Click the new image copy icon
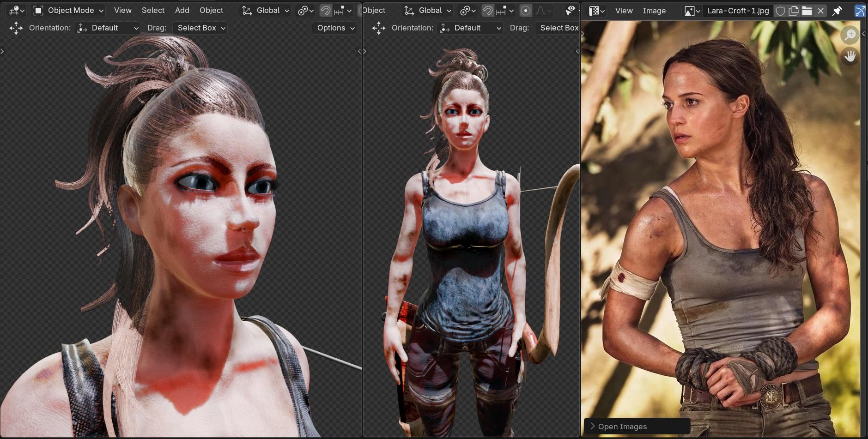This screenshot has width=868, height=439. coord(794,11)
